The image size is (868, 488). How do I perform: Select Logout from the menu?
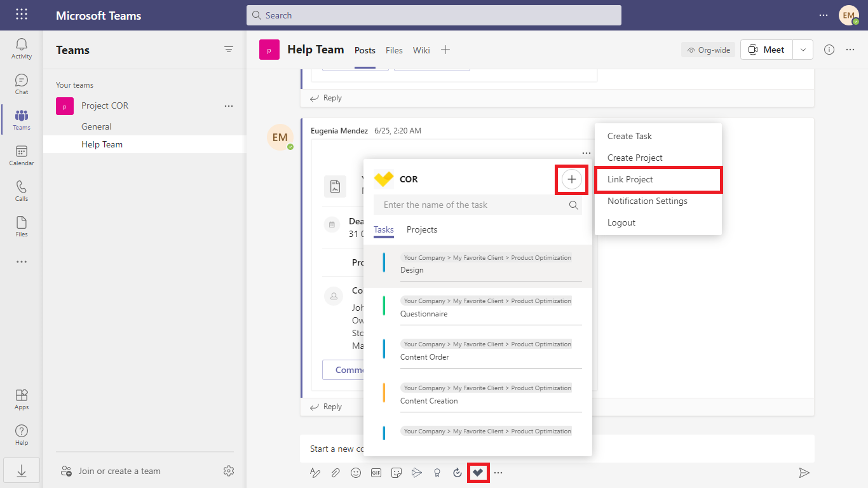[x=658, y=222]
